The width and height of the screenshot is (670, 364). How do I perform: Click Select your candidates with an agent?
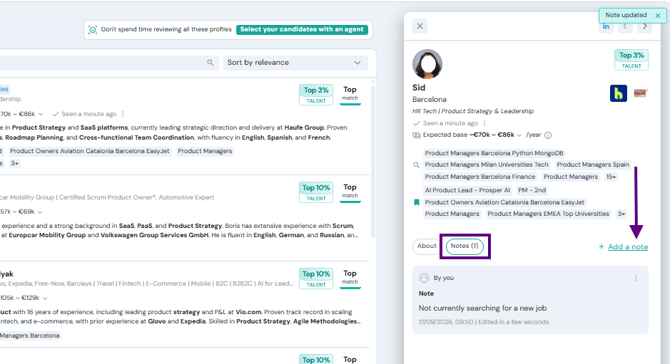click(x=302, y=29)
